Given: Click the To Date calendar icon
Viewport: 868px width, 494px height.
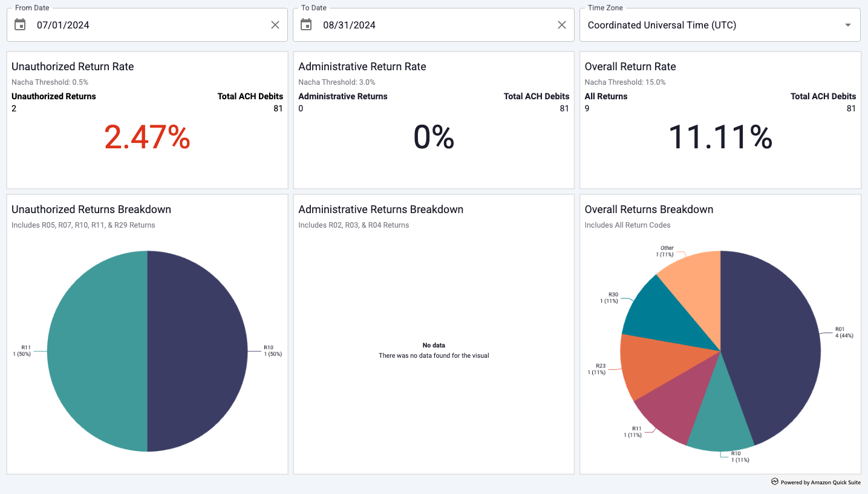Looking at the screenshot, I should click(x=307, y=25).
